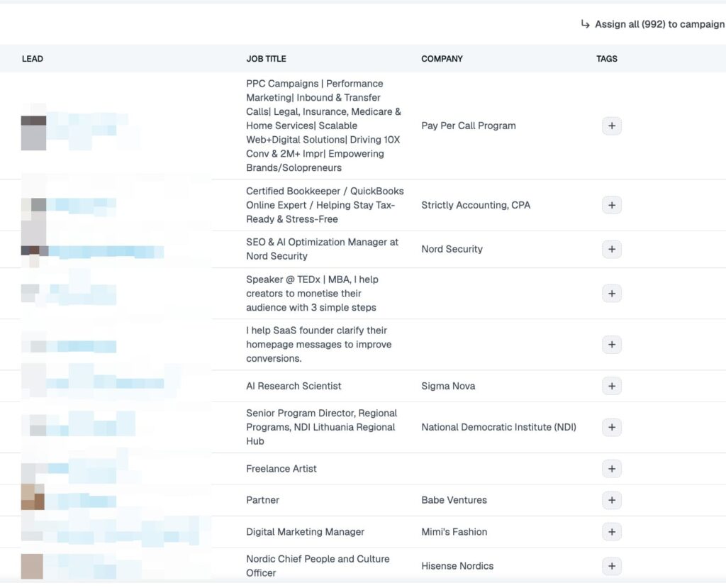Click Assign all (992) to campaign
726x588 pixels.
[653, 24]
